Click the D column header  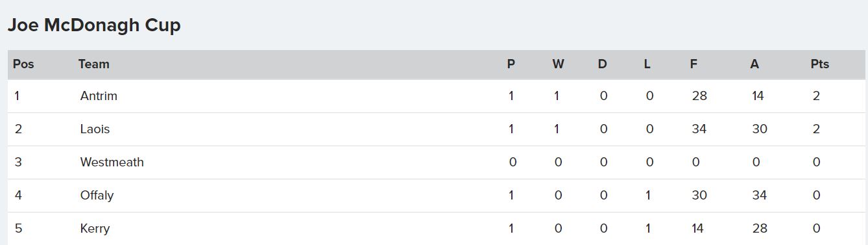[x=602, y=64]
